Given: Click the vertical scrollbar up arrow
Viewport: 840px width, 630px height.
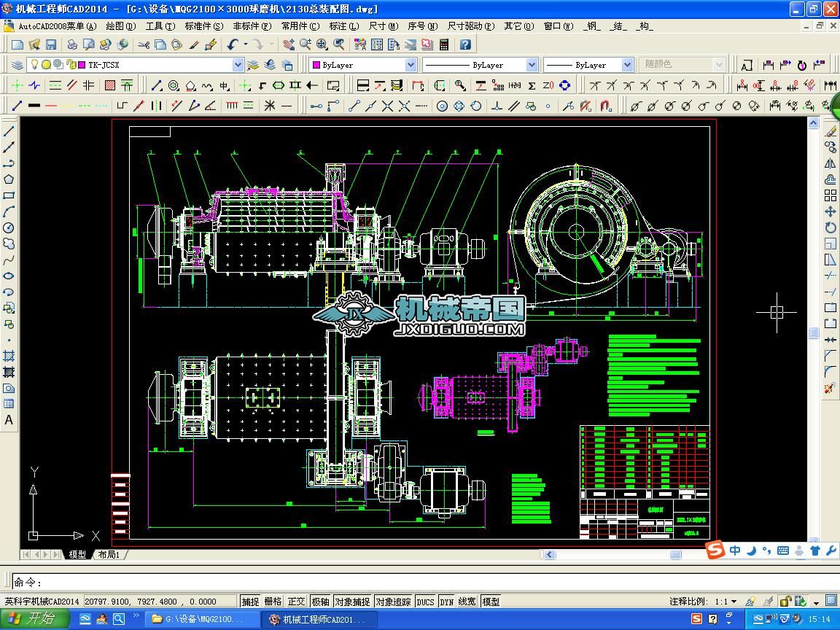Looking at the screenshot, I should click(x=813, y=123).
